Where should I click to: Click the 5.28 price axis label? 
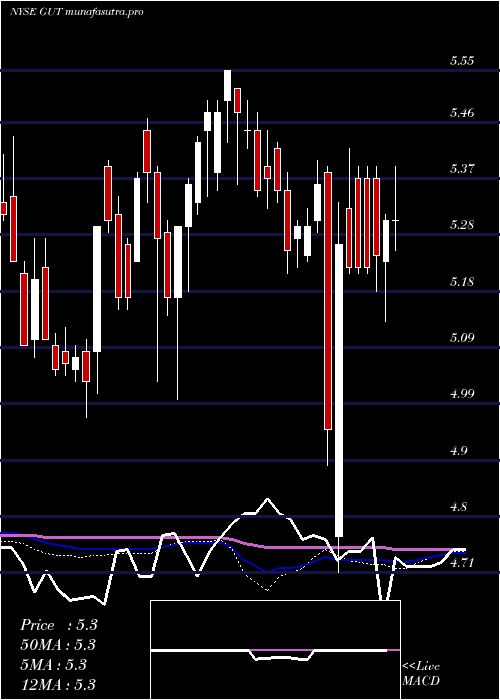[462, 225]
